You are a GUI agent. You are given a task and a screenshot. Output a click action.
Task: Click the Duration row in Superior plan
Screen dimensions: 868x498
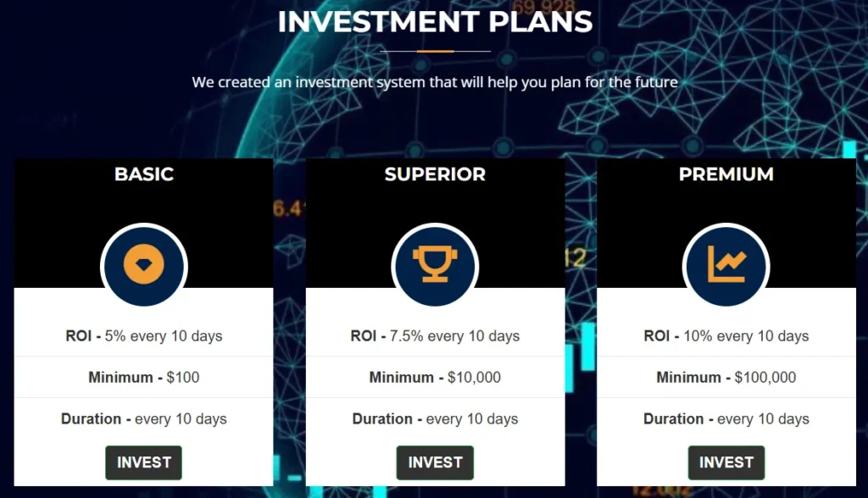click(x=435, y=419)
